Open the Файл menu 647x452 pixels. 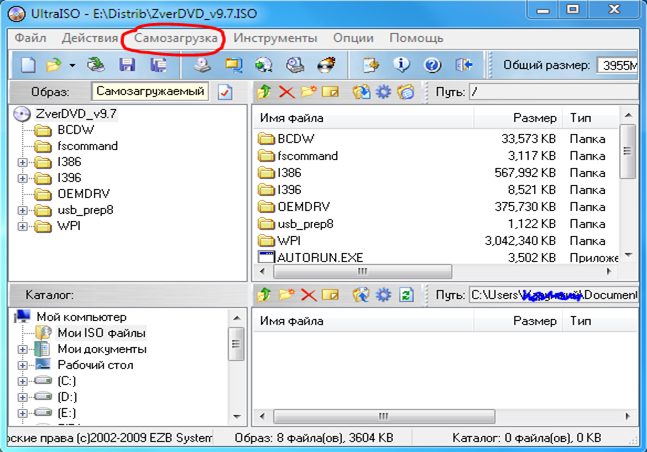(x=31, y=38)
